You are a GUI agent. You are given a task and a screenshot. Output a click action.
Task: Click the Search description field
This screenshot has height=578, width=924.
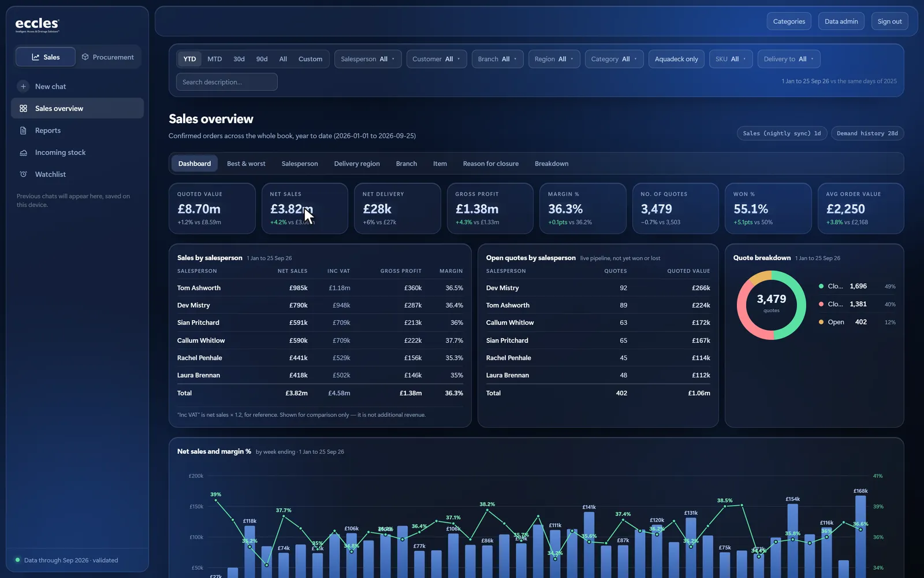(x=227, y=82)
